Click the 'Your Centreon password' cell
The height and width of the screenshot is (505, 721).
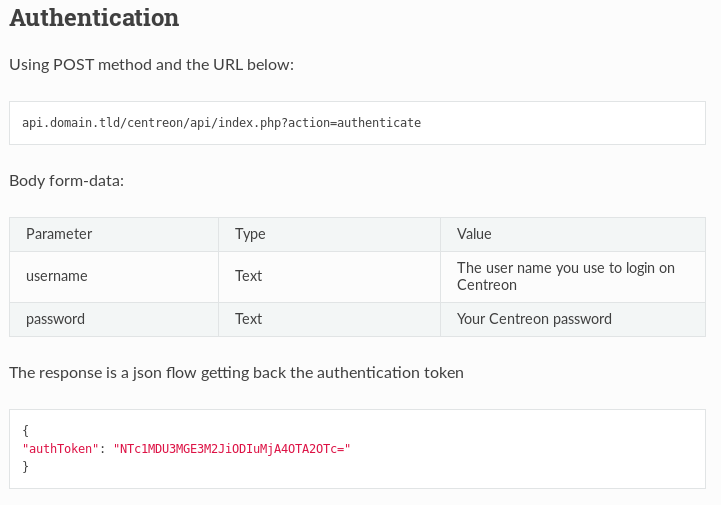coord(534,319)
